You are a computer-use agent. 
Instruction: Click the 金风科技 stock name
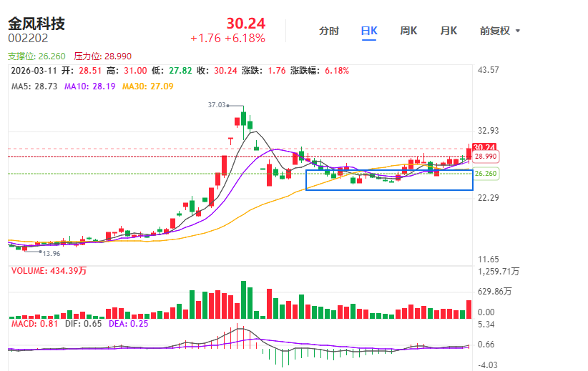(x=36, y=24)
